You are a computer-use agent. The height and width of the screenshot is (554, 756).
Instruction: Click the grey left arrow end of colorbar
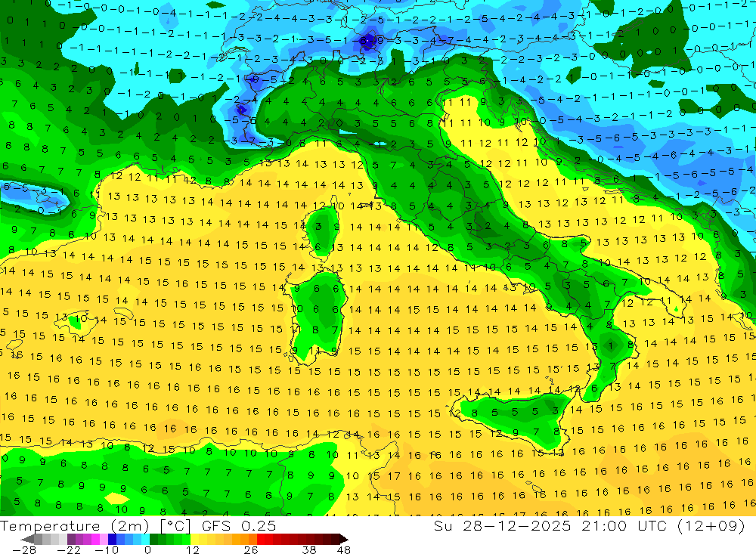(x=27, y=539)
